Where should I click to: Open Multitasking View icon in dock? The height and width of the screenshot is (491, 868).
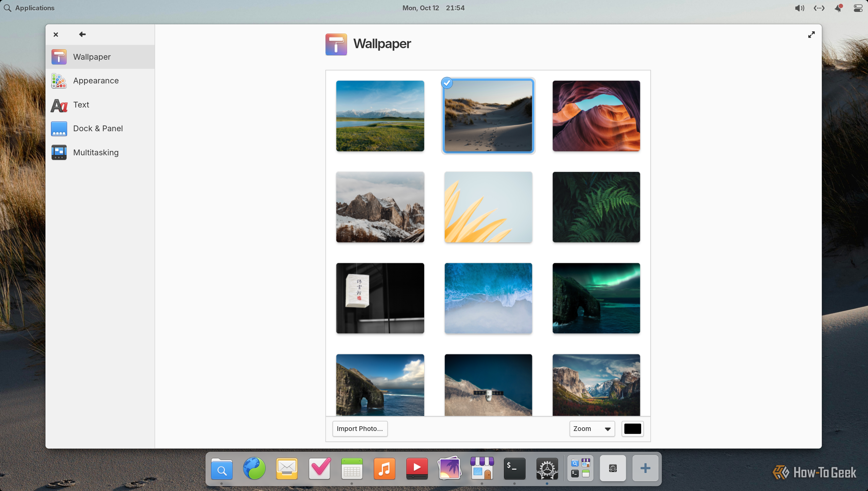click(x=580, y=469)
